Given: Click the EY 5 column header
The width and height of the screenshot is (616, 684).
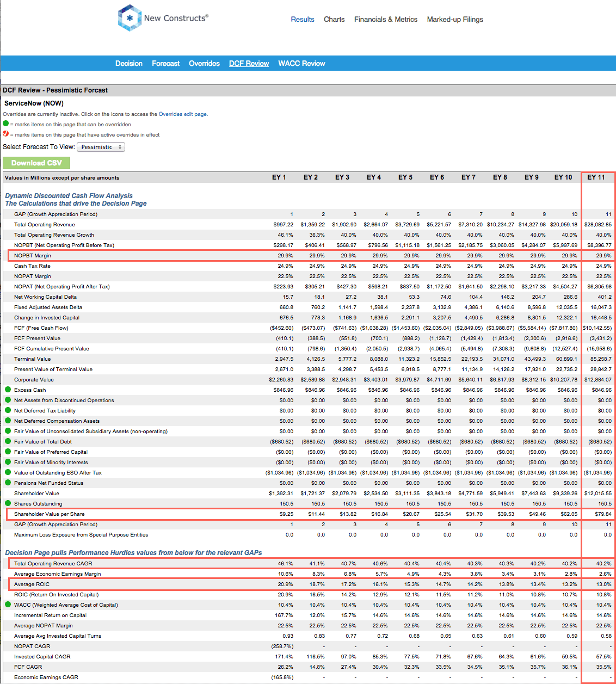Looking at the screenshot, I should point(405,177).
